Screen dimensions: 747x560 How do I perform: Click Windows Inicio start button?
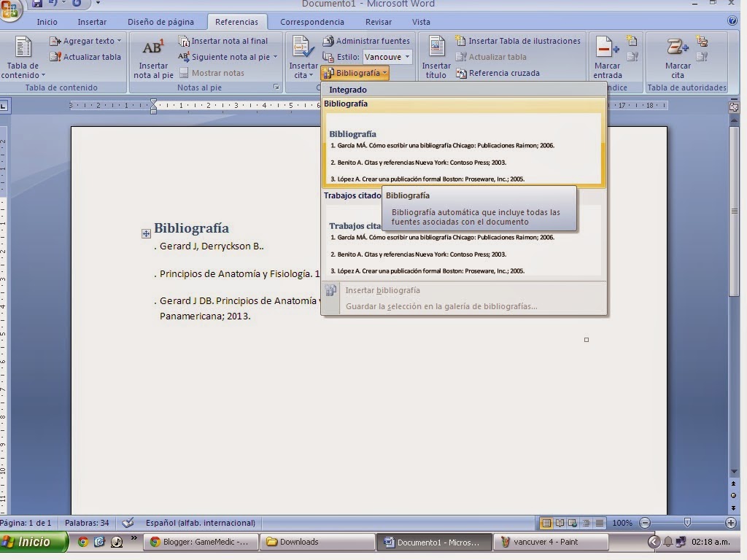(x=34, y=542)
